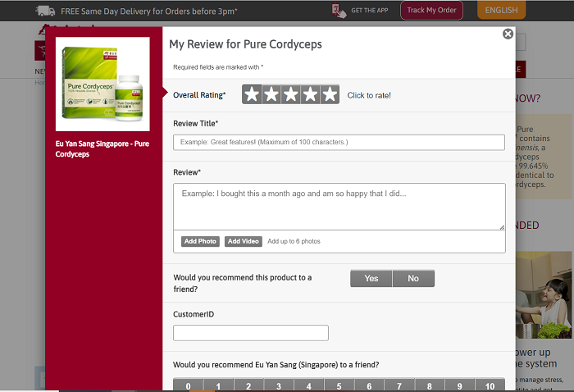The height and width of the screenshot is (392, 574).
Task: Open the ENGLISH language selector
Action: [x=501, y=11]
